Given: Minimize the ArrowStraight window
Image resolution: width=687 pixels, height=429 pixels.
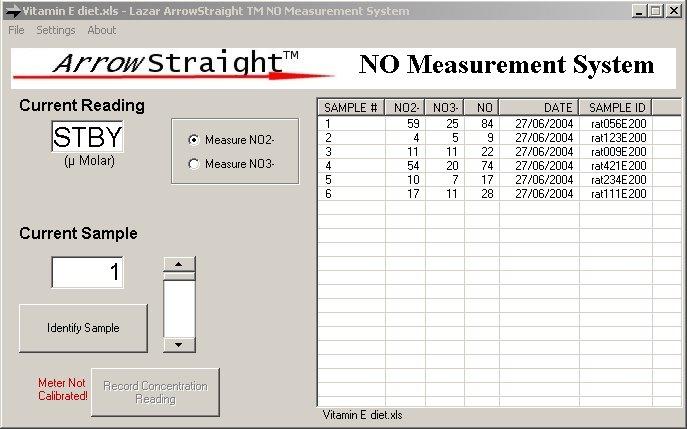Looking at the screenshot, I should click(639, 11).
